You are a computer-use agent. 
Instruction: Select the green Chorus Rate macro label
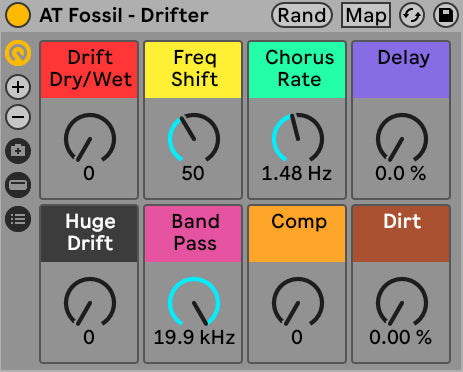(297, 70)
